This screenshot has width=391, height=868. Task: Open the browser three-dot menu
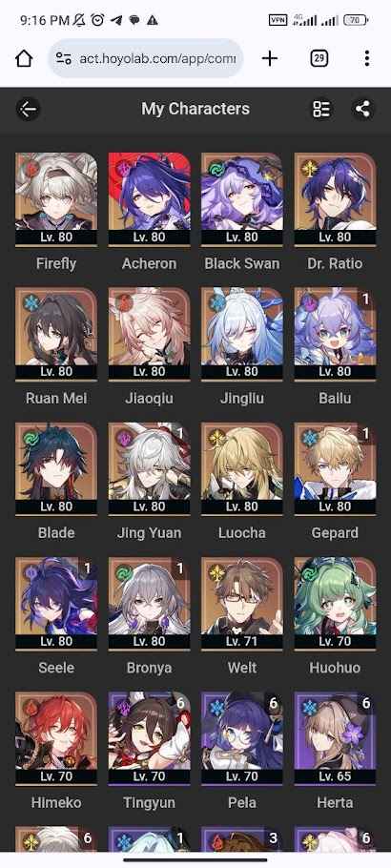(x=367, y=58)
